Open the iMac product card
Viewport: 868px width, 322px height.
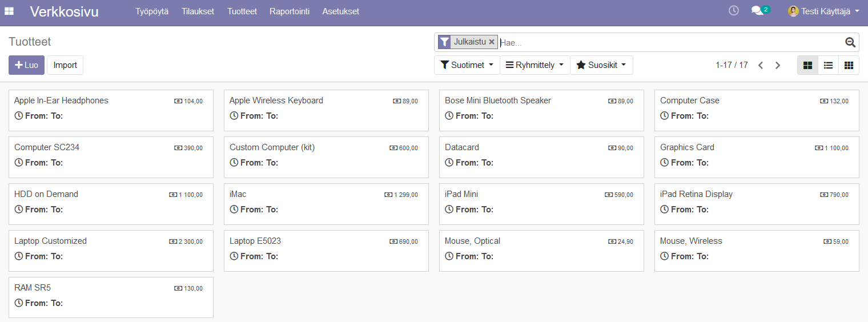pos(326,204)
